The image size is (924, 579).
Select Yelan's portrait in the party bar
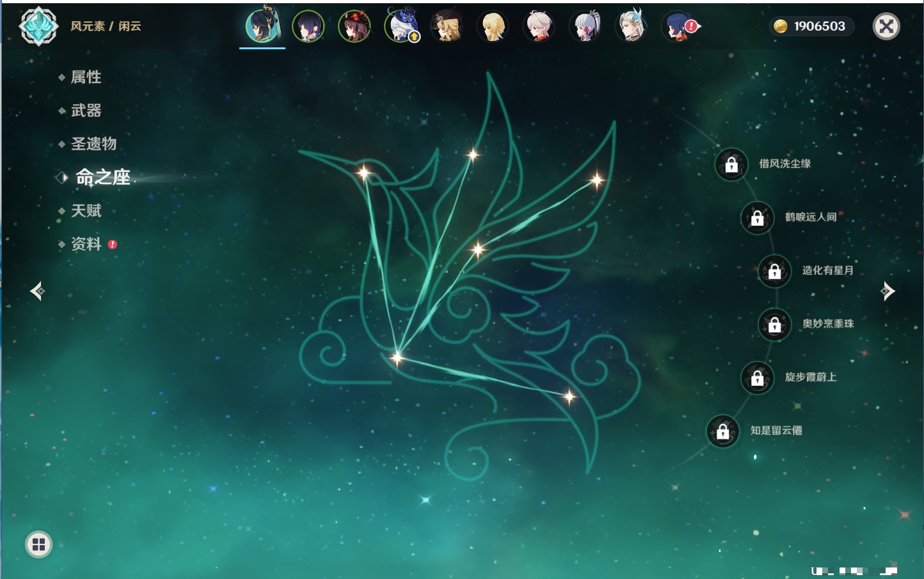coord(308,27)
